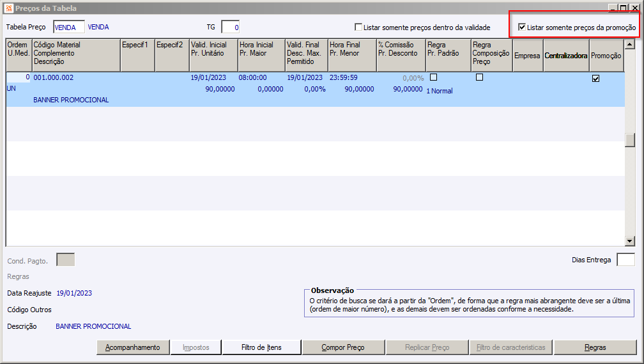Click the Filtro de Itens button
Image resolution: width=644 pixels, height=364 pixels.
[261, 347]
